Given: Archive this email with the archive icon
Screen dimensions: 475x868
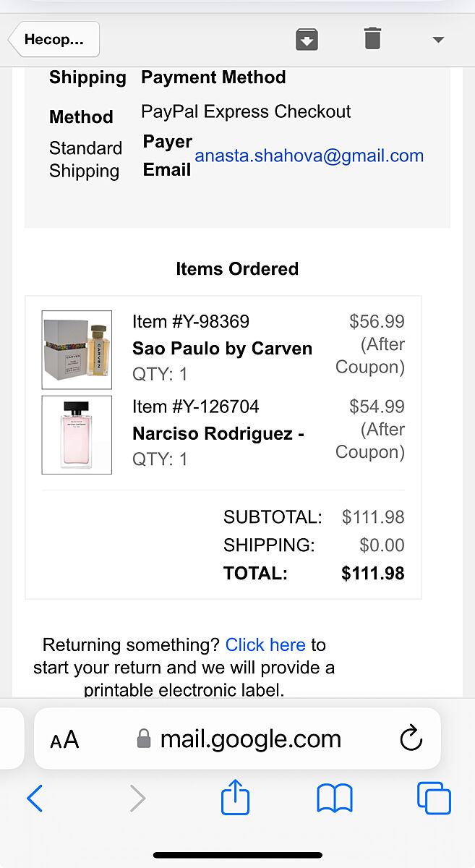Looking at the screenshot, I should click(x=307, y=39).
